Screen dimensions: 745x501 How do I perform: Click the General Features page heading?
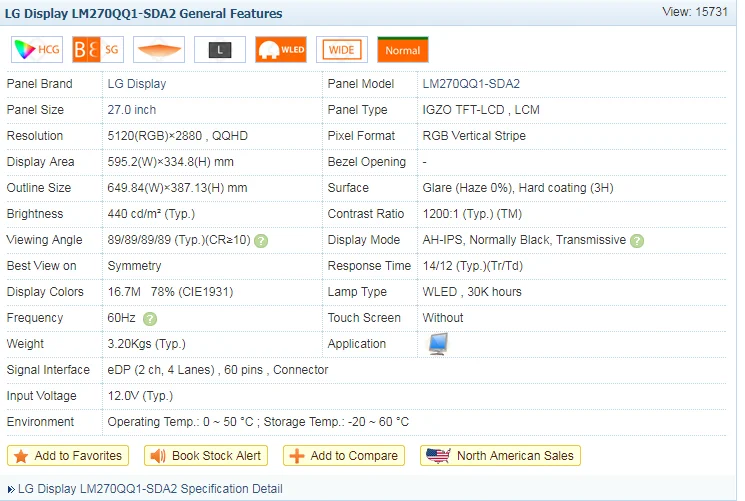143,13
